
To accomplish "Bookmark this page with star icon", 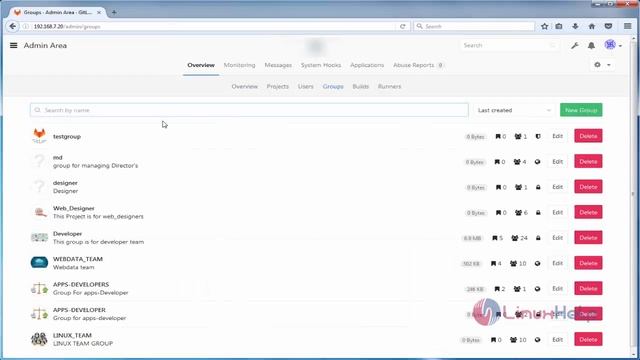I will tap(544, 26).
